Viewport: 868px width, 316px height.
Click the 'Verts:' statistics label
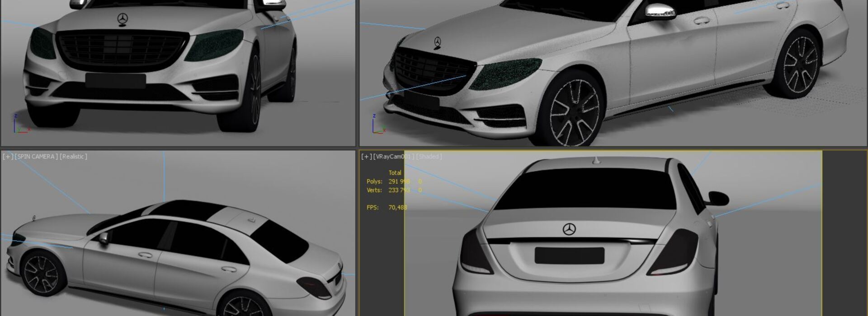(x=374, y=190)
